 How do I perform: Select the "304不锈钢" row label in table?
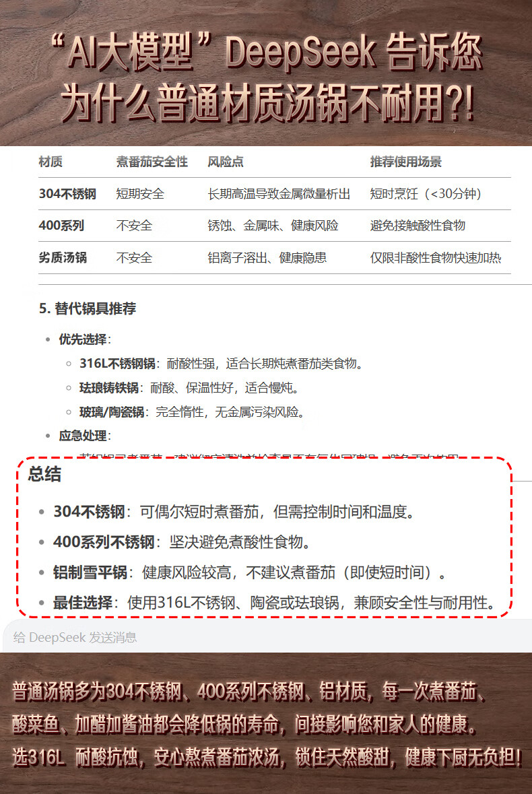67,194
